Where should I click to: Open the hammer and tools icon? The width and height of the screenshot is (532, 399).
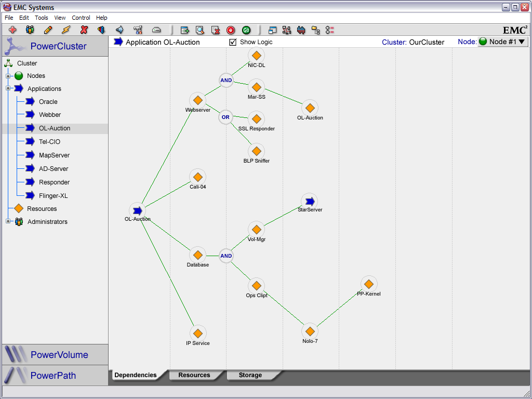(138, 30)
